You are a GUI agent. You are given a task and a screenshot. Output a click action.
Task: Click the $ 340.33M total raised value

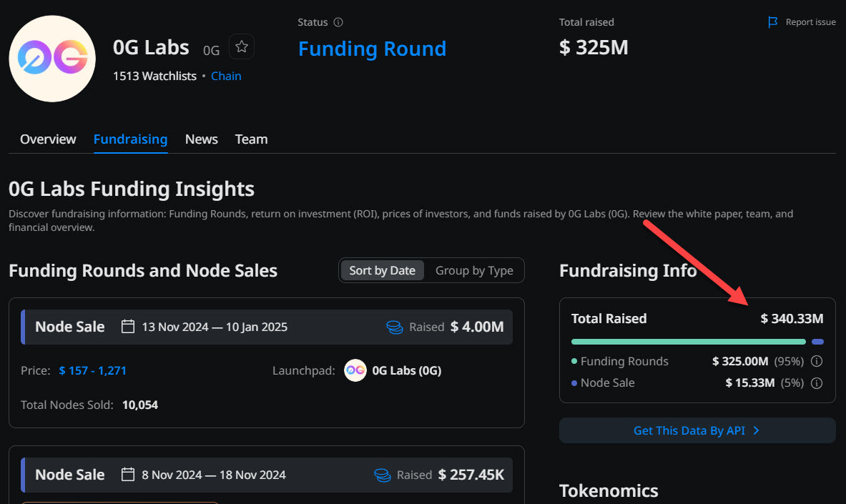pyautogui.click(x=792, y=319)
